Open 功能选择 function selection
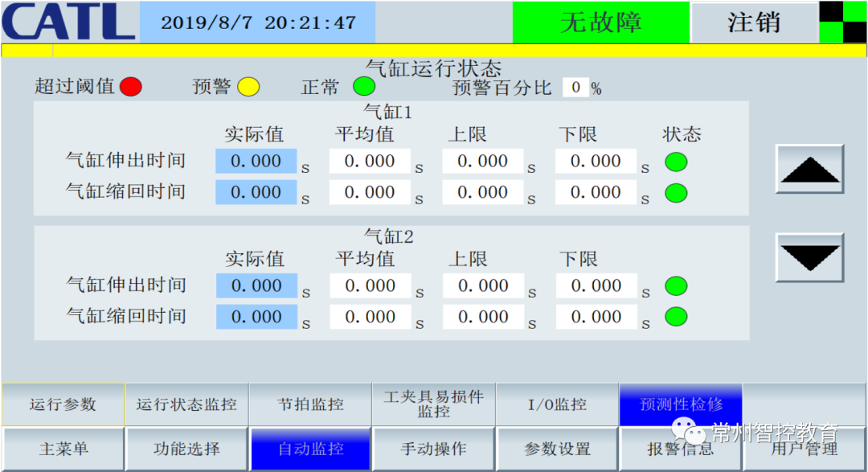This screenshot has height=472, width=868. pyautogui.click(x=186, y=449)
